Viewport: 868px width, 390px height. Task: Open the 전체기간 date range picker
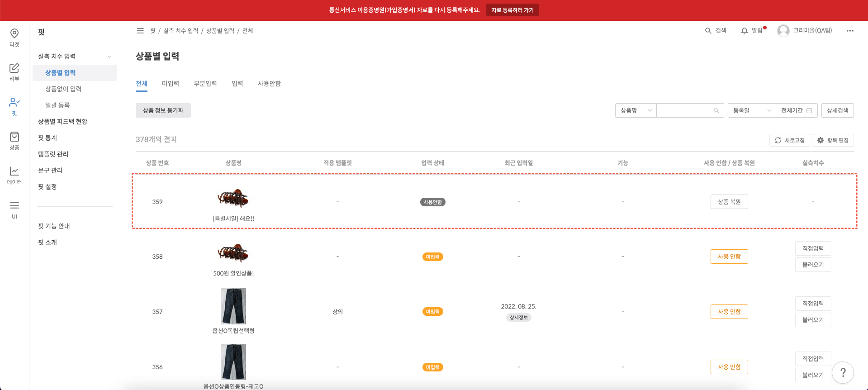click(x=796, y=110)
